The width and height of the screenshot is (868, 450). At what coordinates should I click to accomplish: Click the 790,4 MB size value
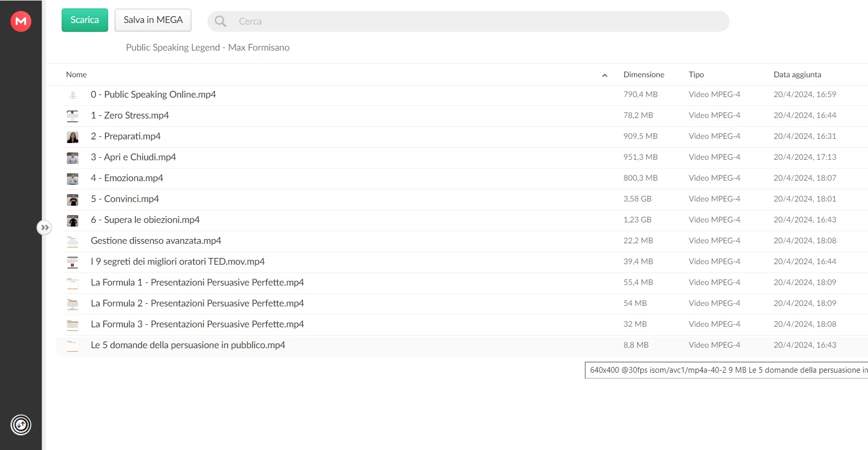tap(640, 94)
